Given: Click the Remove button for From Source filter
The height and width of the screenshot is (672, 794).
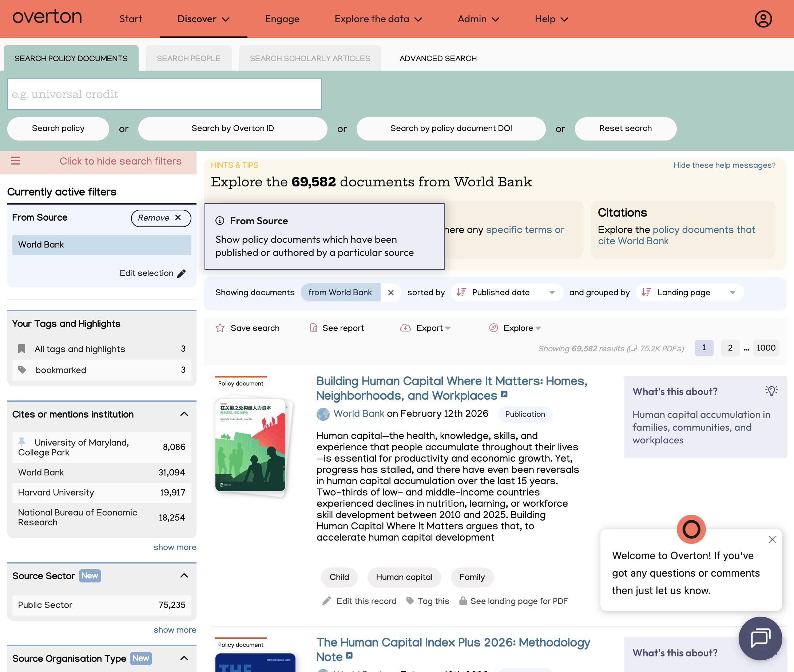Looking at the screenshot, I should 161,218.
